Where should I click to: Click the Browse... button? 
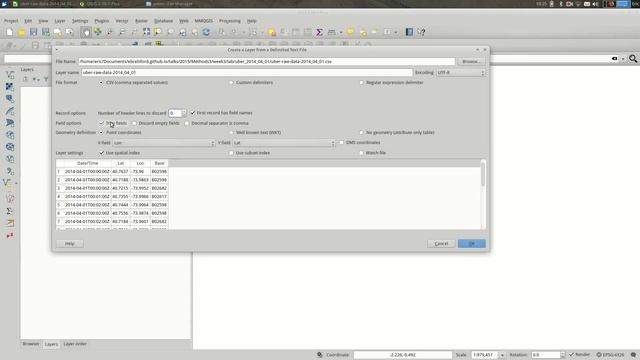point(471,61)
